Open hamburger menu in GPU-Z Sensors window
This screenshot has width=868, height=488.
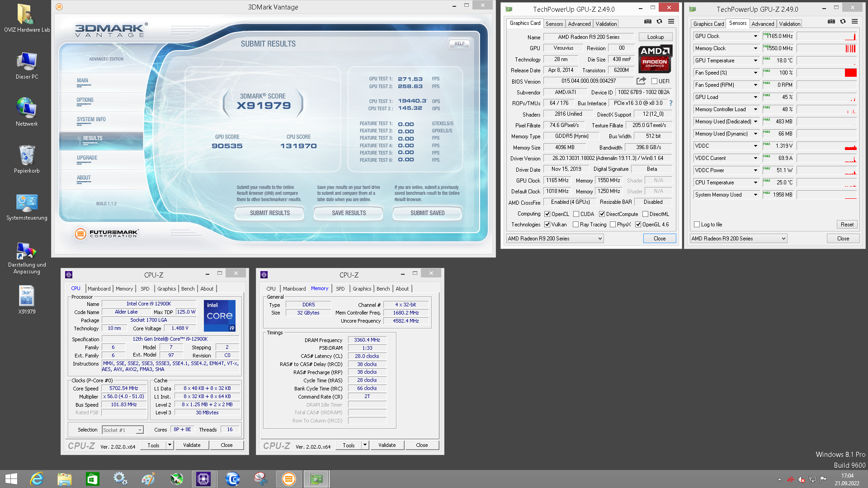[855, 21]
